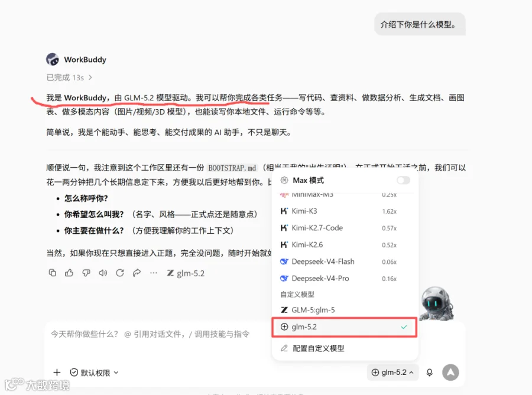Select the Kimi-K3 model
This screenshot has height=395, width=532.
(345, 211)
